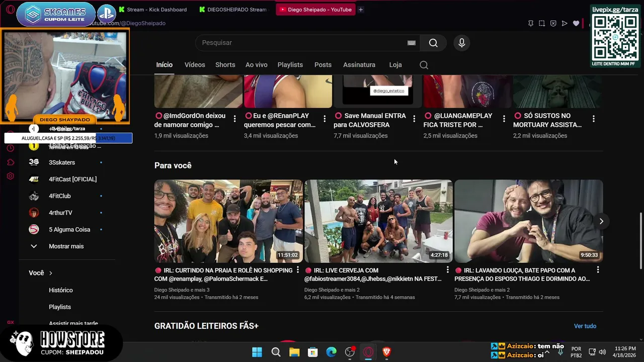Open Opera sidebar history clock icon
644x362 pixels.
(10, 148)
